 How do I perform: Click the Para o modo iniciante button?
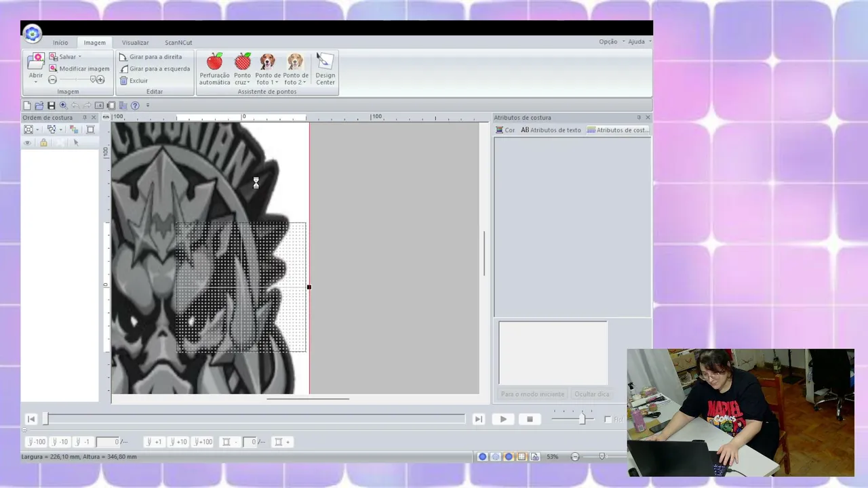pyautogui.click(x=532, y=394)
